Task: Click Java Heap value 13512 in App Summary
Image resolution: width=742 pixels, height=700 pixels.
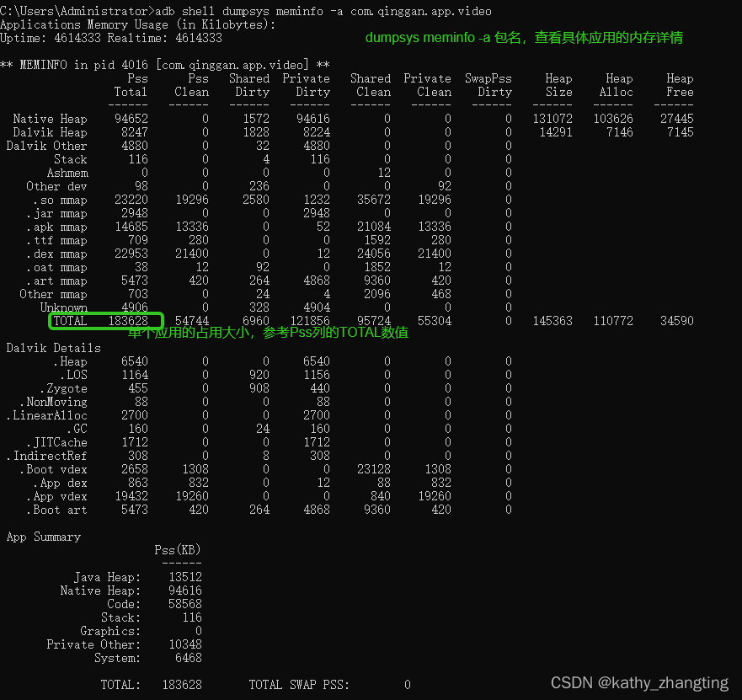Action: (185, 577)
